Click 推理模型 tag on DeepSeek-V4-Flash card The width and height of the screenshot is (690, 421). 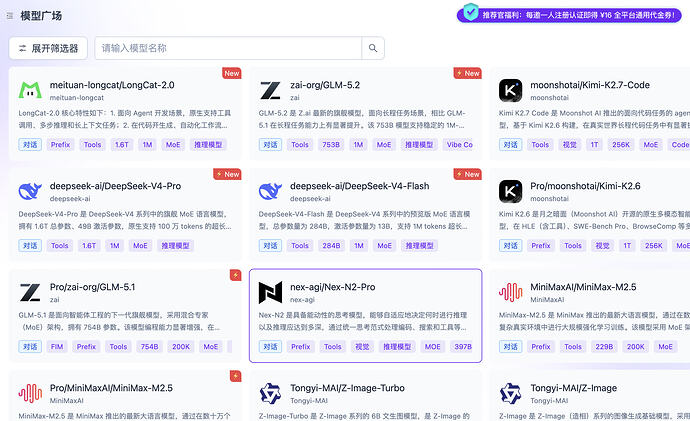coord(419,245)
